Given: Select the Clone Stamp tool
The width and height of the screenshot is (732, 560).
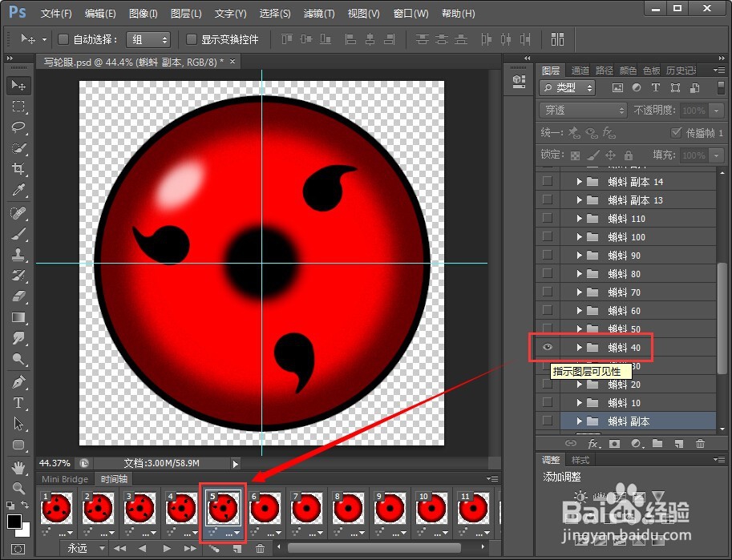Looking at the screenshot, I should click(x=18, y=255).
